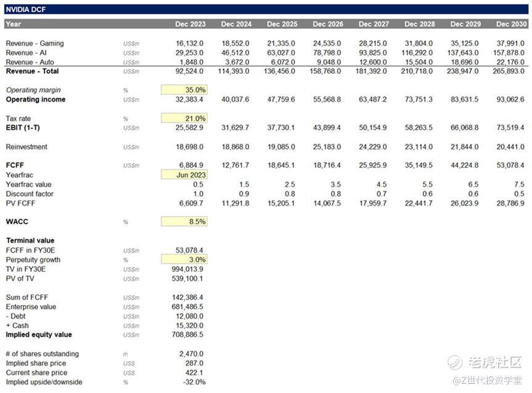532x393 pixels.
Task: Click the FCFF row label
Action: [x=15, y=165]
